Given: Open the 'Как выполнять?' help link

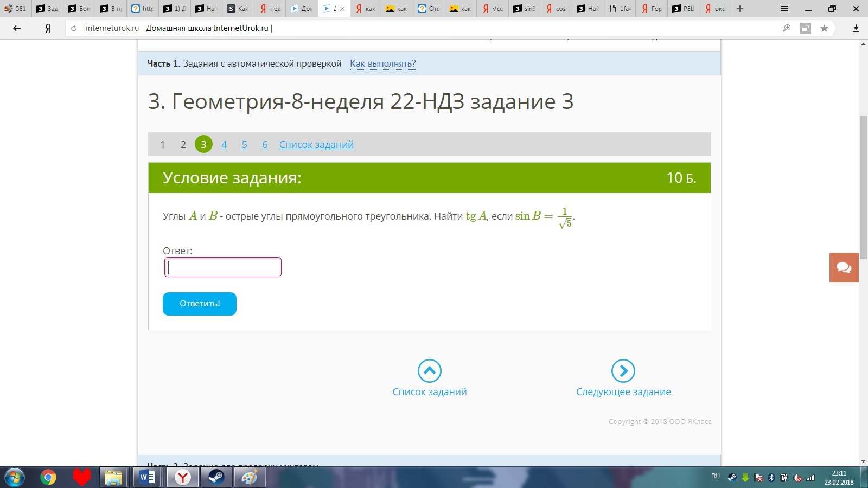Looking at the screenshot, I should pos(382,63).
